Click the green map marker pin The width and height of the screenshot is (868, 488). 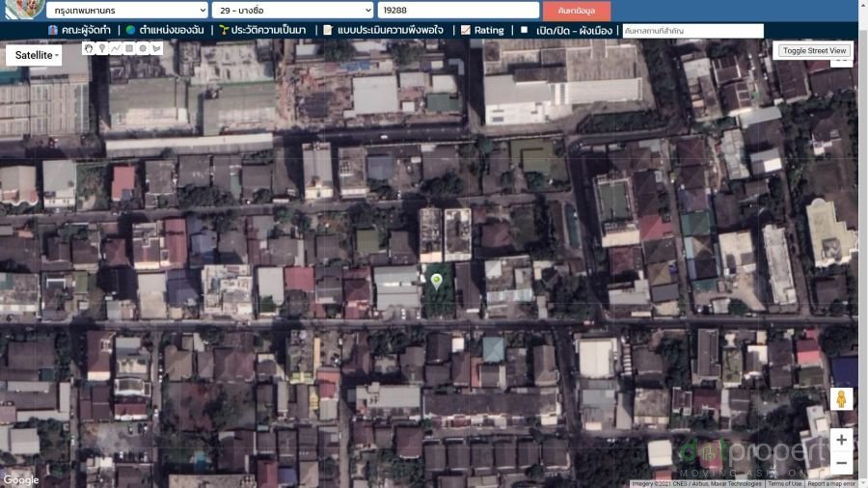pos(437,281)
